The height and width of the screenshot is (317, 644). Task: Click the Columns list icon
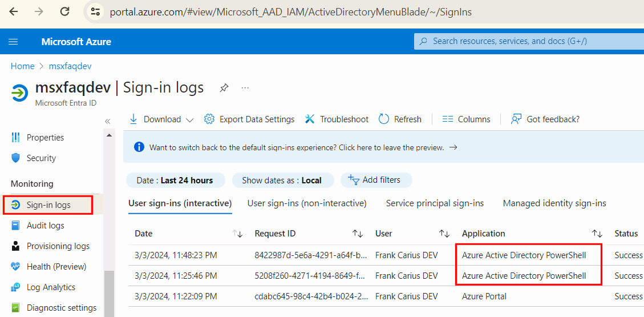tap(447, 119)
